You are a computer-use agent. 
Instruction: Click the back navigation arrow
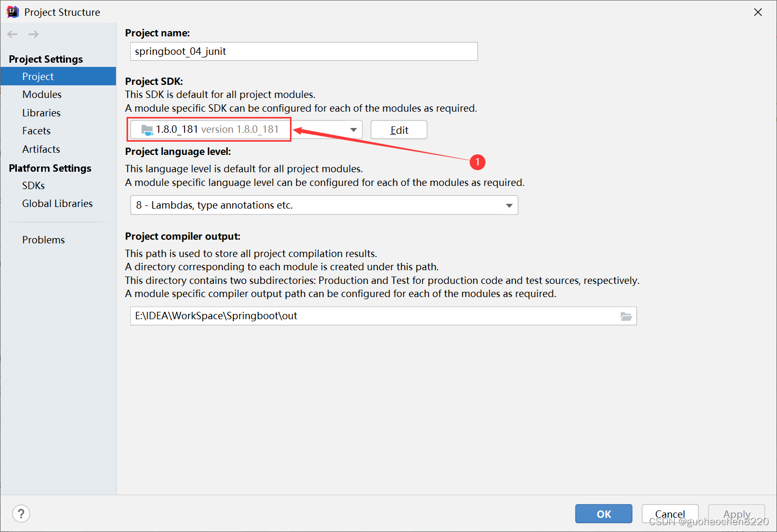[x=13, y=34]
